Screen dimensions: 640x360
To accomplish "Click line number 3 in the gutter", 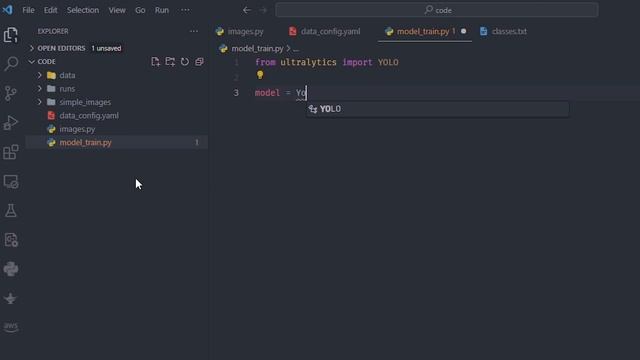I will pyautogui.click(x=236, y=93).
